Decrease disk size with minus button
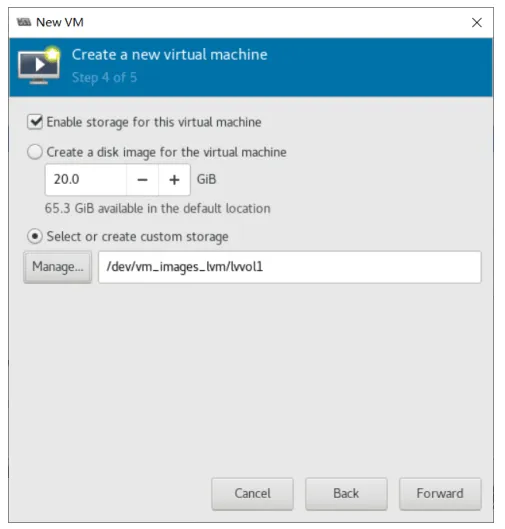505x529 pixels. click(x=142, y=180)
